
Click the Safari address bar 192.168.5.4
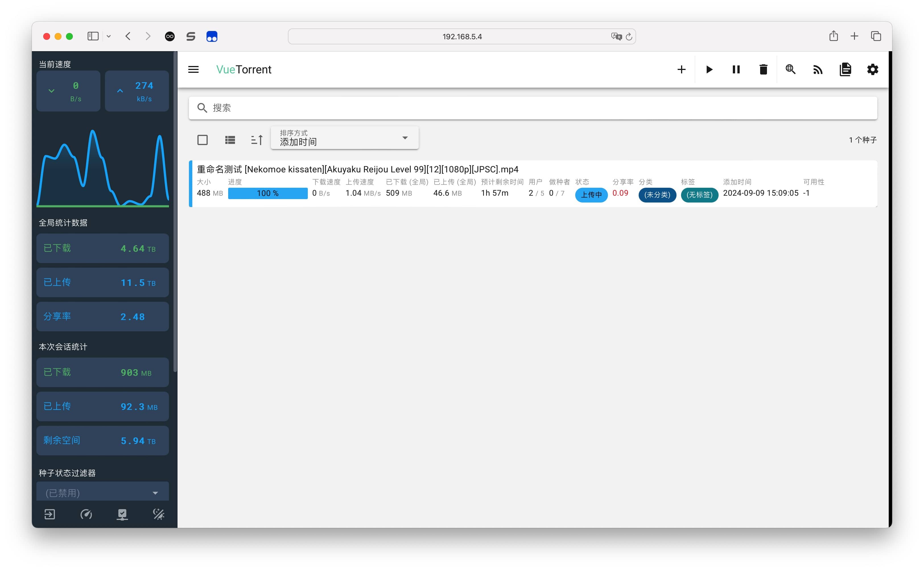[x=462, y=37]
